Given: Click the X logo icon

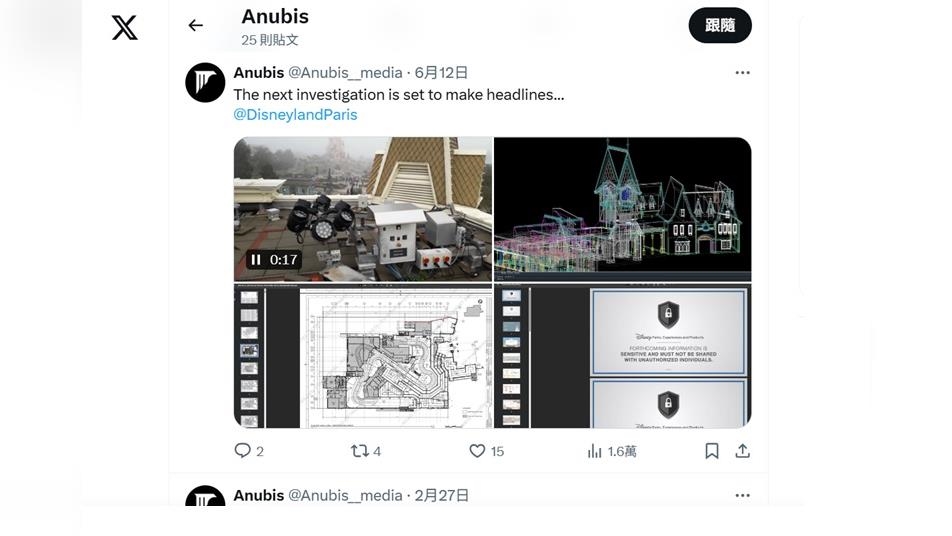Looking at the screenshot, I should point(124,27).
